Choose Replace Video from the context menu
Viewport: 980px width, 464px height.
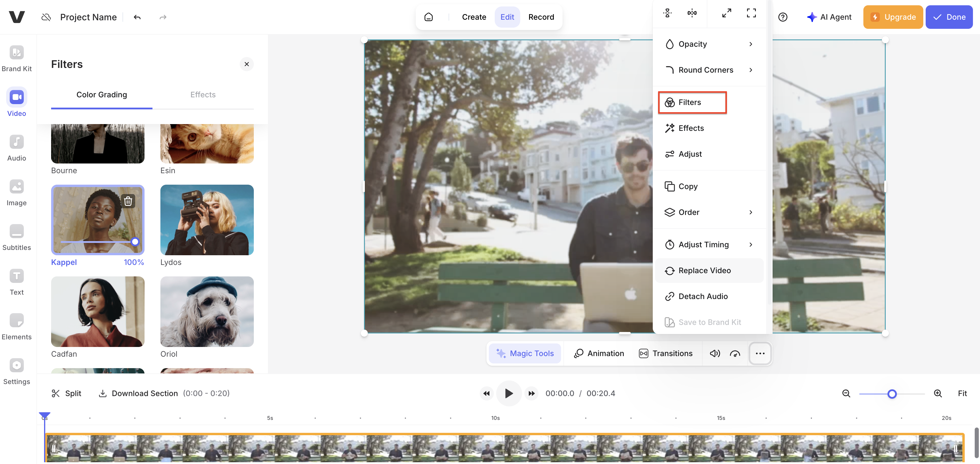(x=704, y=270)
